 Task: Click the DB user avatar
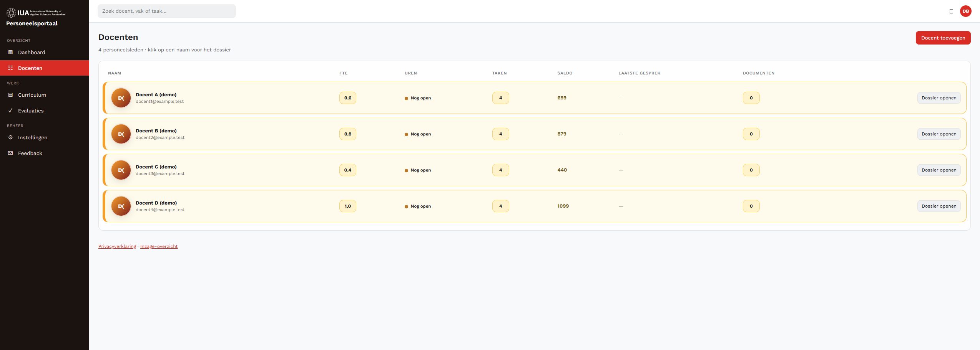click(x=965, y=11)
